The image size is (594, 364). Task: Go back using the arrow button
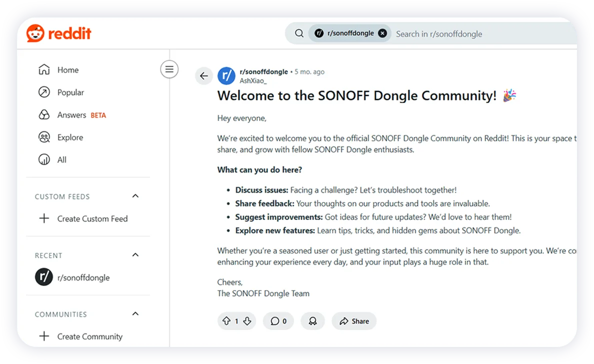(x=204, y=76)
